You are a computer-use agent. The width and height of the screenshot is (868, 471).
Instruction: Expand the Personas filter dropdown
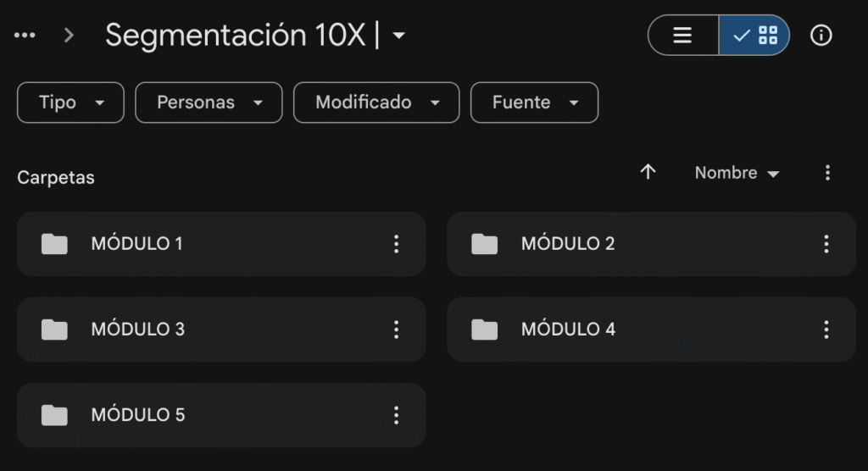pyautogui.click(x=209, y=103)
